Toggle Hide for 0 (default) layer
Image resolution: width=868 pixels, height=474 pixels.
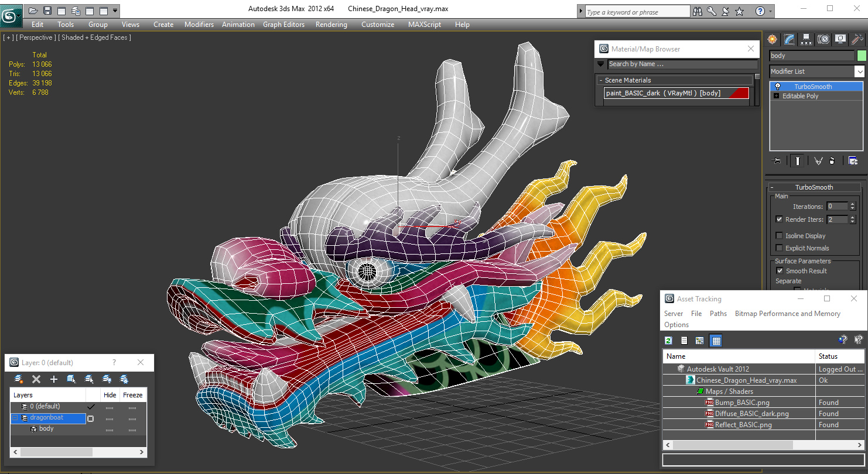110,407
